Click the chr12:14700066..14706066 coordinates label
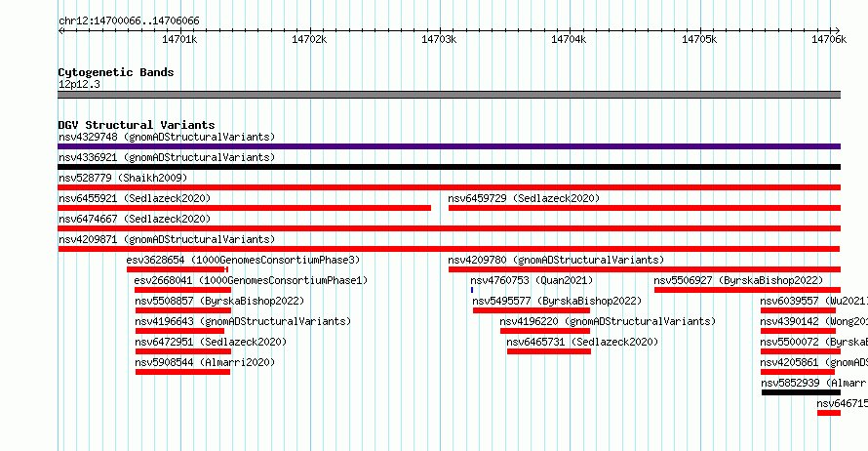Image resolution: width=868 pixels, height=451 pixels. [129, 20]
